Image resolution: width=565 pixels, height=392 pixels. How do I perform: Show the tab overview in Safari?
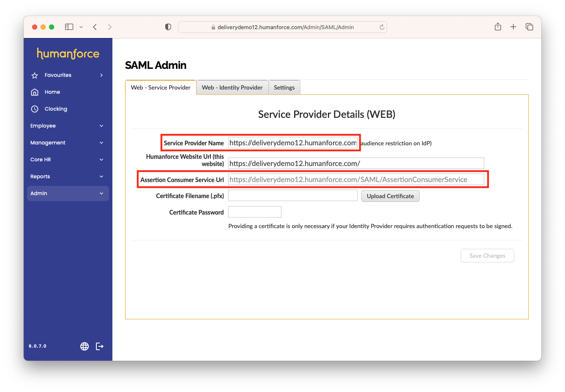(529, 27)
